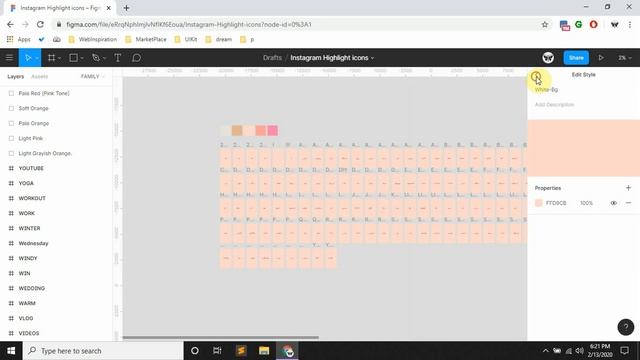Remove the fill with minus icon
Viewport: 640px width, 360px height.
click(628, 203)
